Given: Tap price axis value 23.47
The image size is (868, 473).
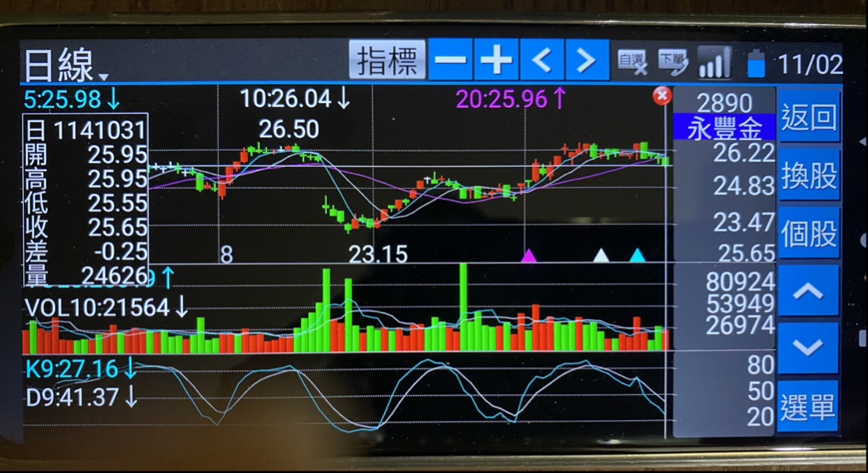Looking at the screenshot, I should [x=744, y=222].
